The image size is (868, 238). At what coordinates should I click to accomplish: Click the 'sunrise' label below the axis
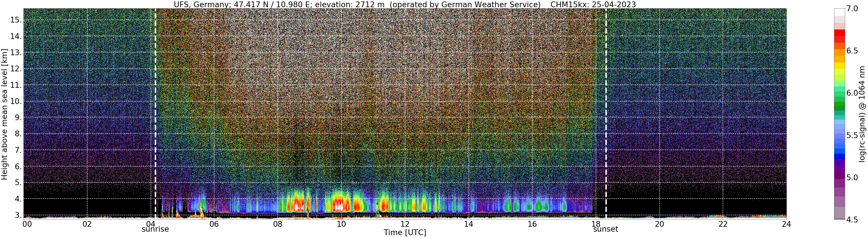click(155, 229)
